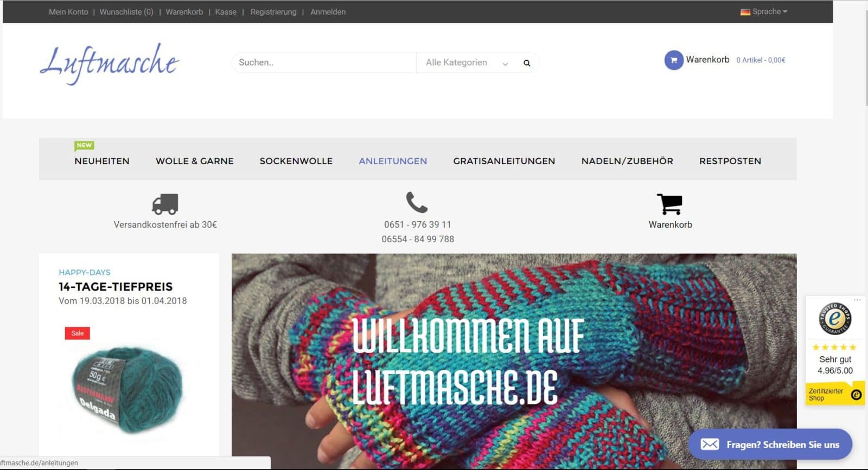Screen dimensions: 868x470
Task: Click the Registrierung link
Action: pos(273,12)
